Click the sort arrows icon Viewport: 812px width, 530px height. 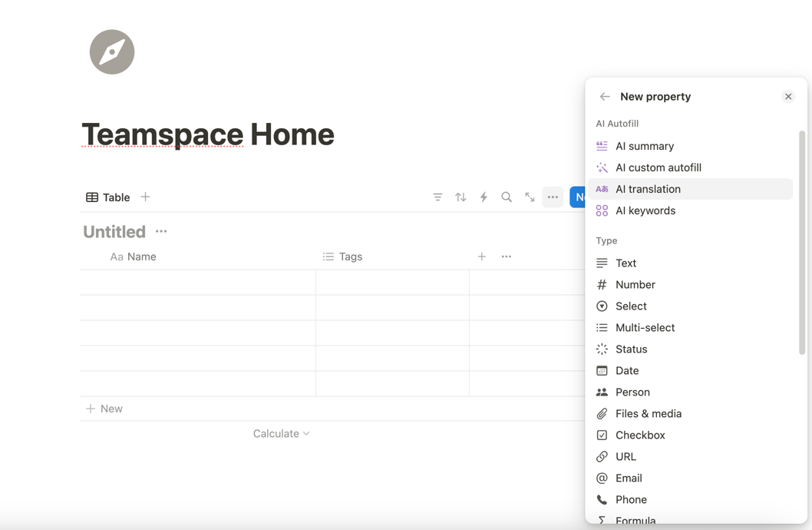click(x=460, y=197)
